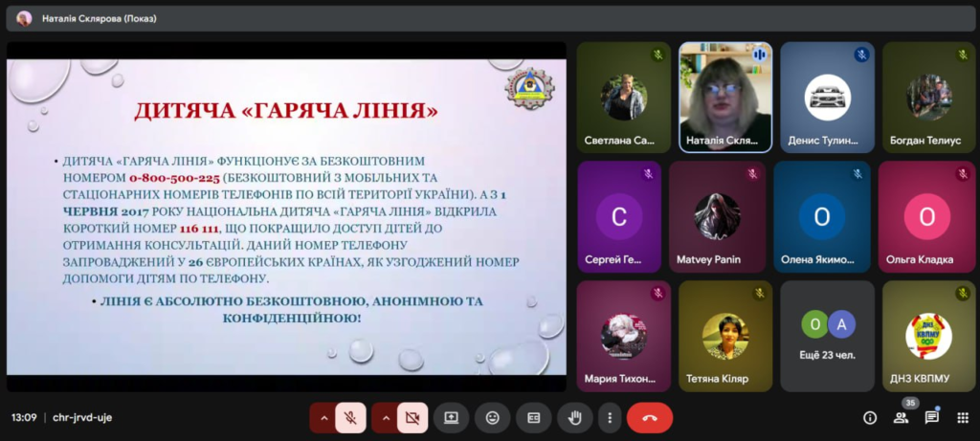This screenshot has height=441, width=980.
Task: Raise hand using the hand icon
Action: click(575, 418)
